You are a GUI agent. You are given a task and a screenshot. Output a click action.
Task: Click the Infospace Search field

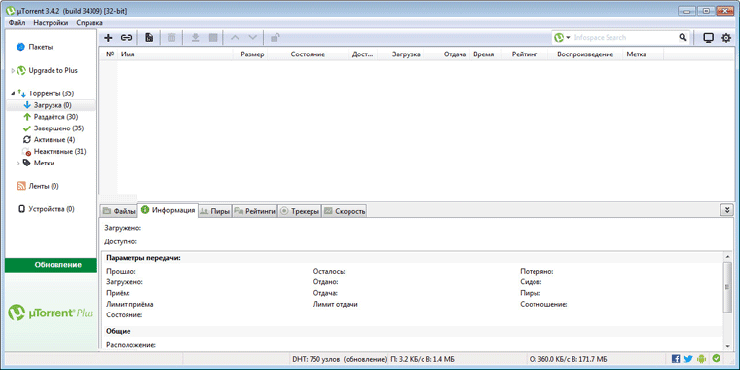coord(625,37)
